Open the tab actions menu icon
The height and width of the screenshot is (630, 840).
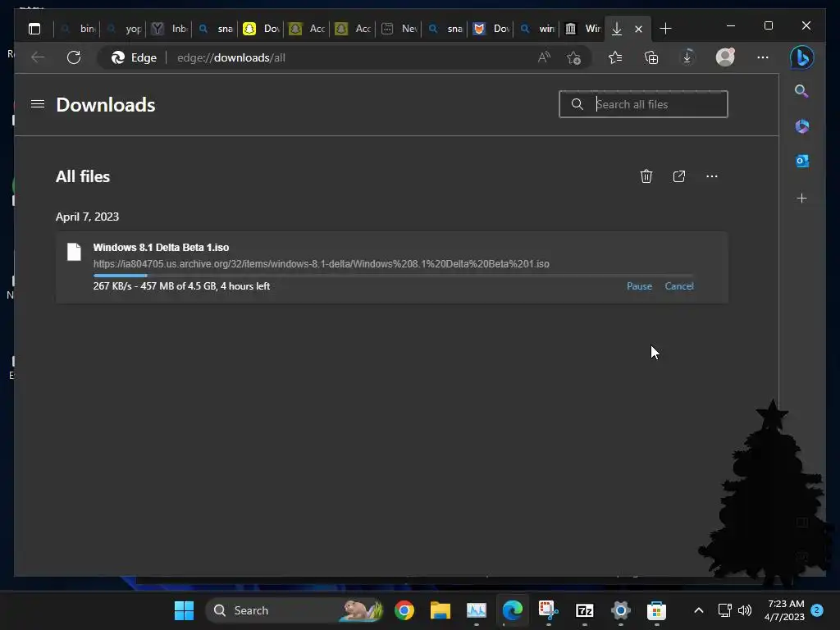click(x=34, y=29)
